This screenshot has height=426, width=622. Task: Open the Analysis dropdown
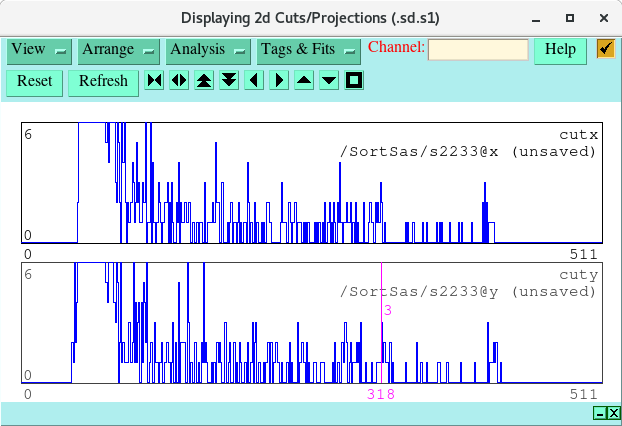pos(208,50)
